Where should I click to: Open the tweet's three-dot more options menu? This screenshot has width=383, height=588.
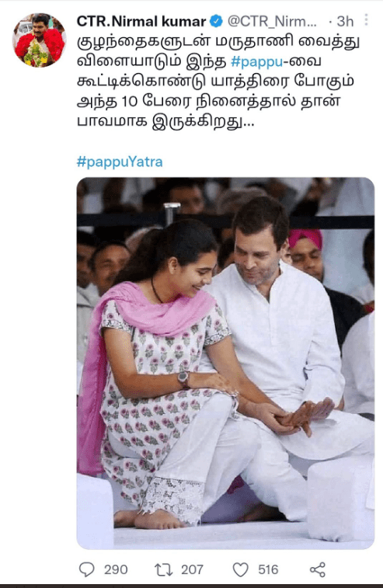coord(366,20)
